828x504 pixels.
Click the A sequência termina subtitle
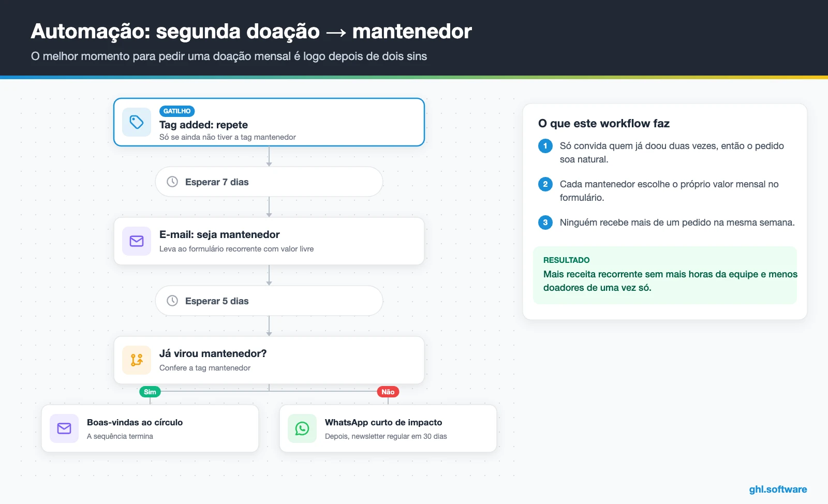tap(120, 436)
